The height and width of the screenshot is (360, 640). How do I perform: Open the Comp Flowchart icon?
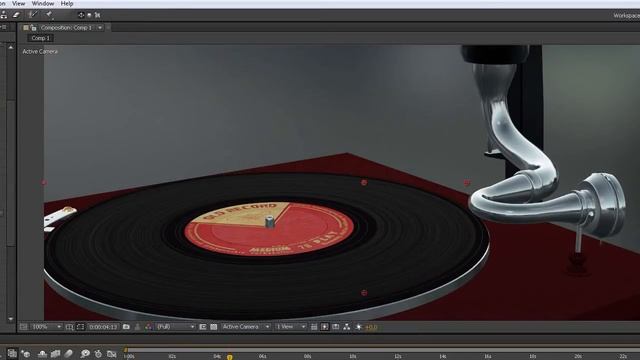(x=347, y=327)
